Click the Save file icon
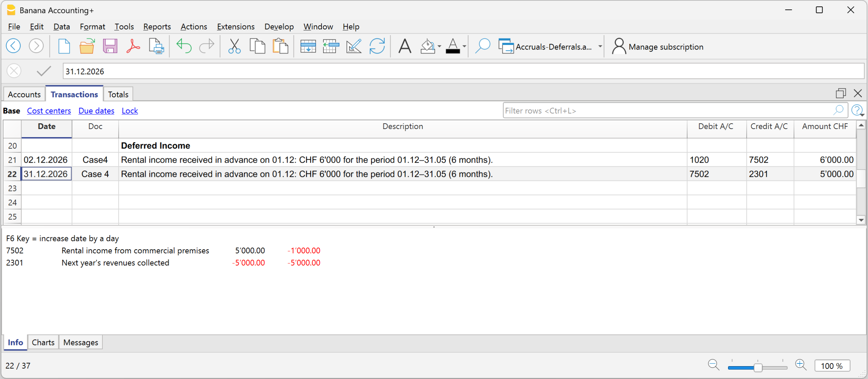Viewport: 868px width, 379px height. [110, 46]
